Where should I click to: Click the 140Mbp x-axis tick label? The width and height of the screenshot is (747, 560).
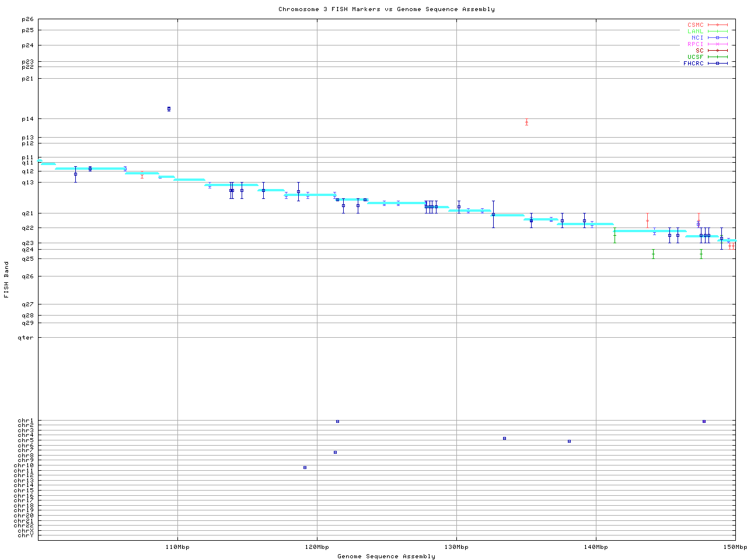[x=596, y=547]
